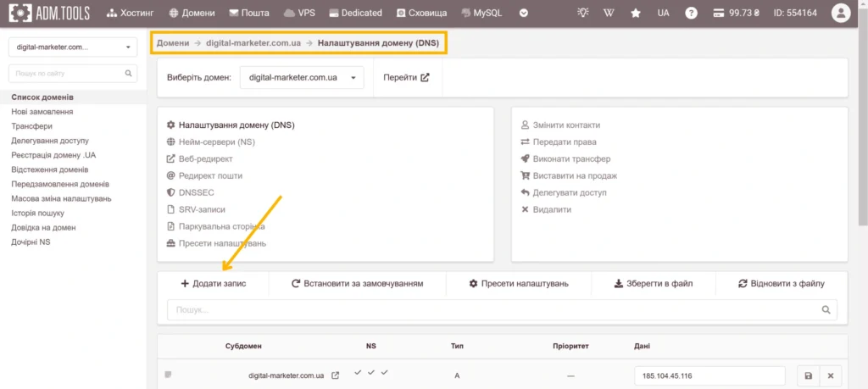
Task: Open SRV-записи settings
Action: point(196,209)
